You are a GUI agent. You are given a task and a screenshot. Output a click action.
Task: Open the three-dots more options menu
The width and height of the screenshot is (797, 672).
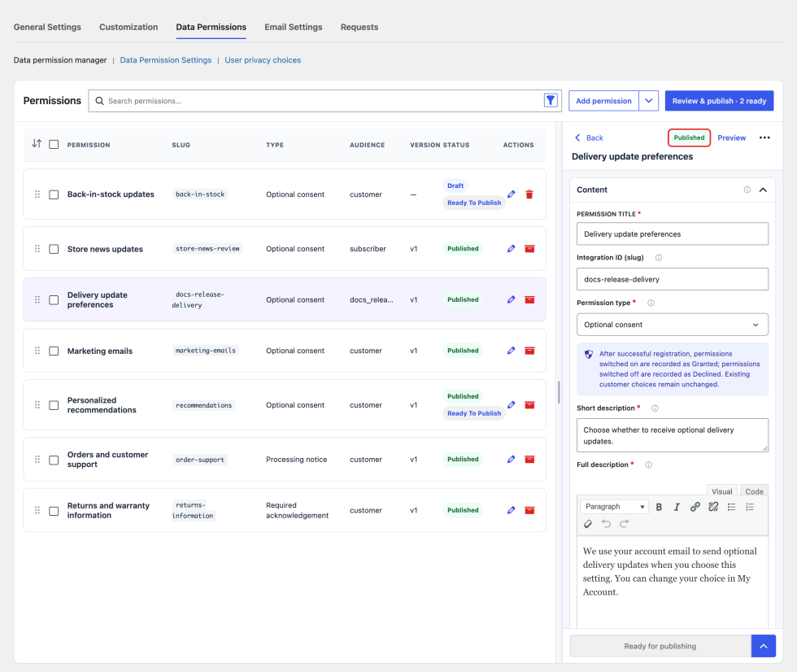tap(764, 137)
